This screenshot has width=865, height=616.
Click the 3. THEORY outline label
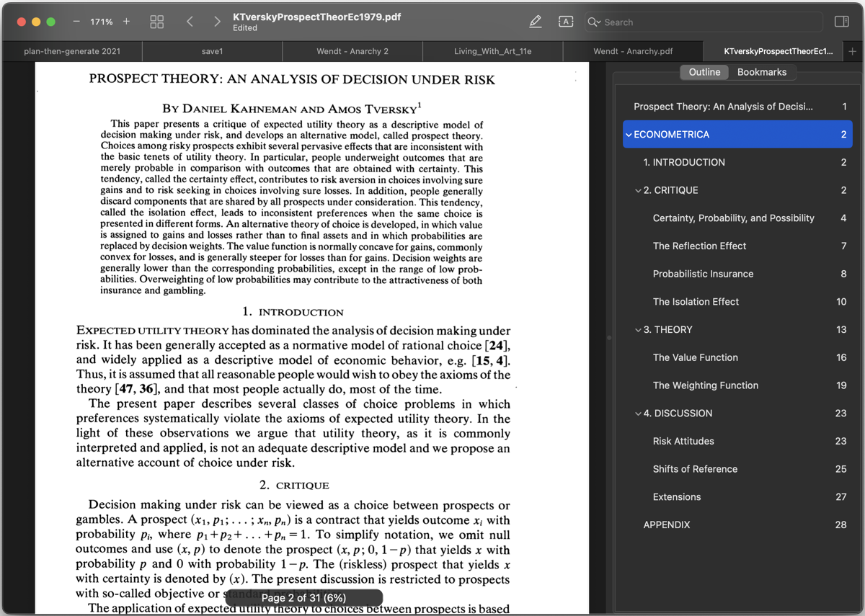point(667,330)
